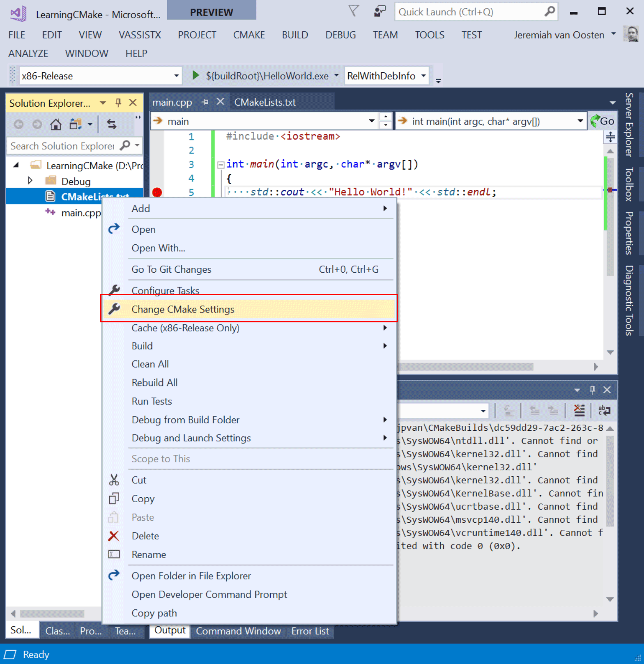
Task: Select main.cpp in Solution Explorer
Action: tap(81, 213)
